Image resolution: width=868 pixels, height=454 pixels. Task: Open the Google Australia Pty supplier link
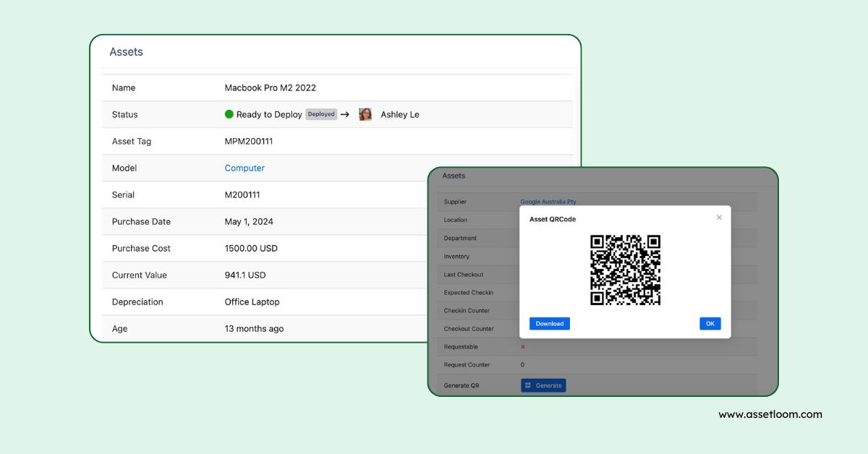[x=548, y=202]
